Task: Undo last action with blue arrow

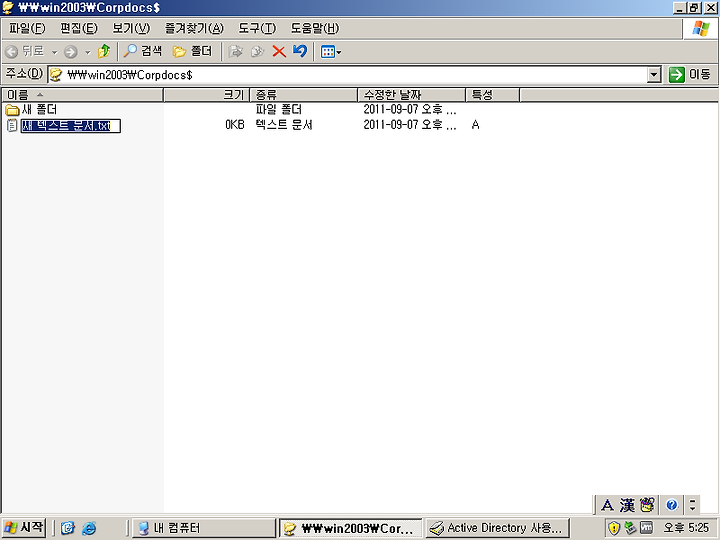Action: click(x=300, y=51)
